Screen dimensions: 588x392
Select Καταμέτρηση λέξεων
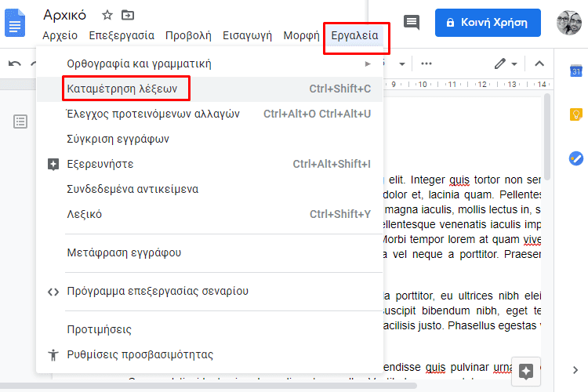209,89
